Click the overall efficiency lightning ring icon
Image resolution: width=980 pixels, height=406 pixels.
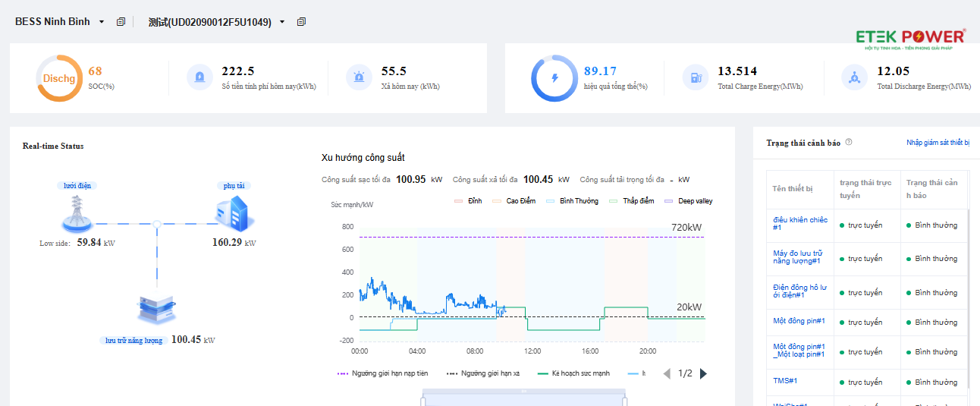(554, 78)
